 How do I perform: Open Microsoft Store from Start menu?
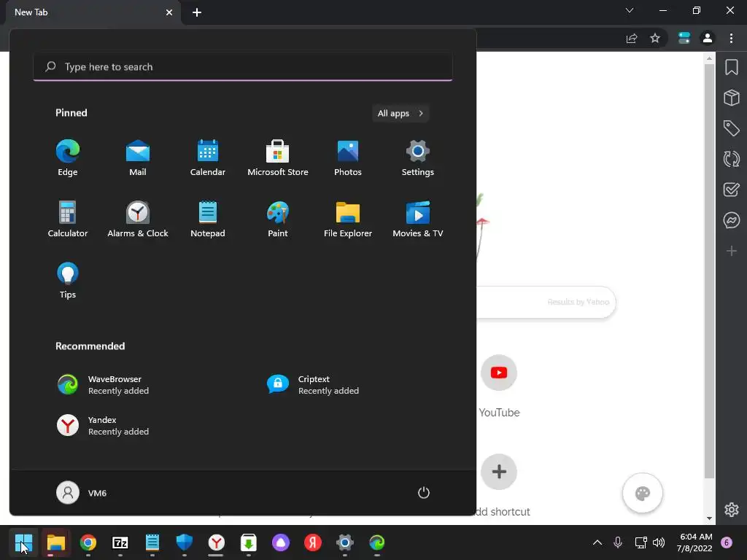278,158
